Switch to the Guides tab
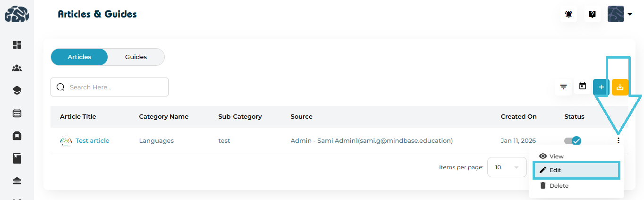644x200 pixels. (136, 57)
